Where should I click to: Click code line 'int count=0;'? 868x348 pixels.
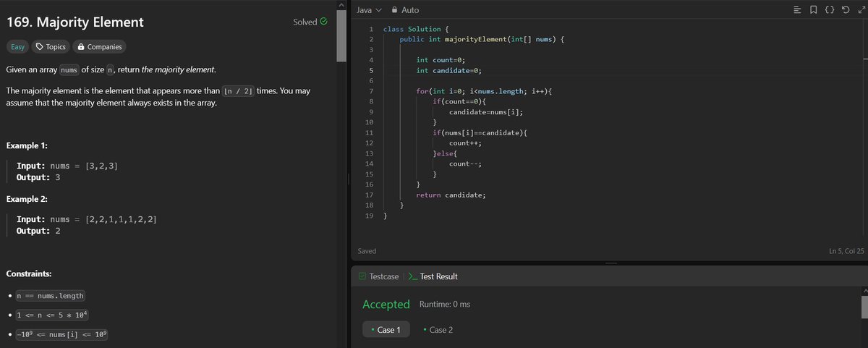tap(441, 60)
